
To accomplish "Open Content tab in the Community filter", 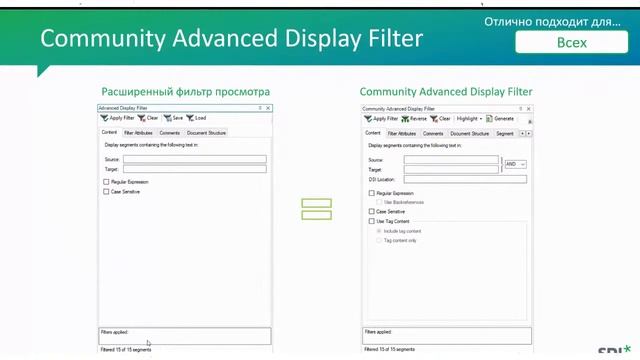I will pos(373,133).
